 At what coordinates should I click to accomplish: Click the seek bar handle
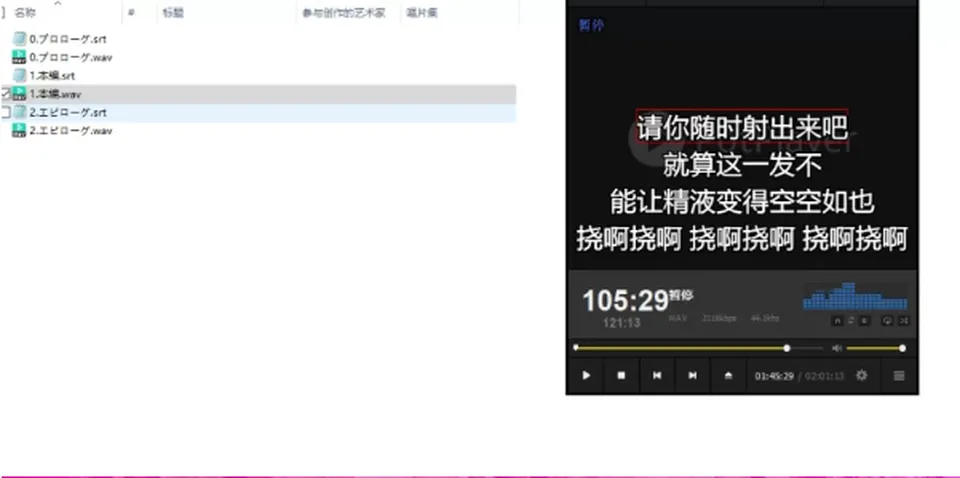(x=787, y=348)
